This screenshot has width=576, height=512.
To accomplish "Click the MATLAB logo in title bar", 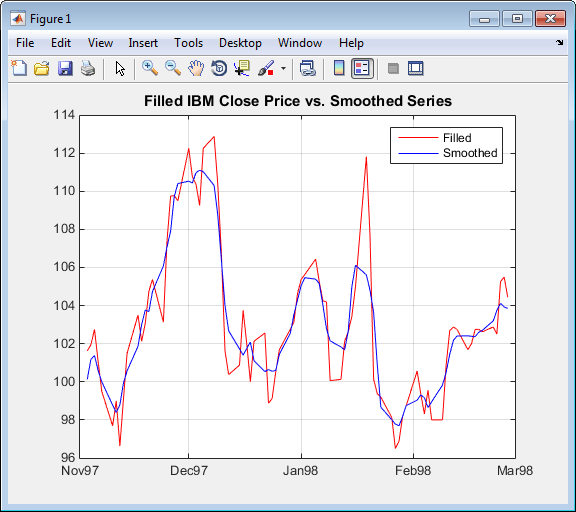I will click(x=18, y=18).
